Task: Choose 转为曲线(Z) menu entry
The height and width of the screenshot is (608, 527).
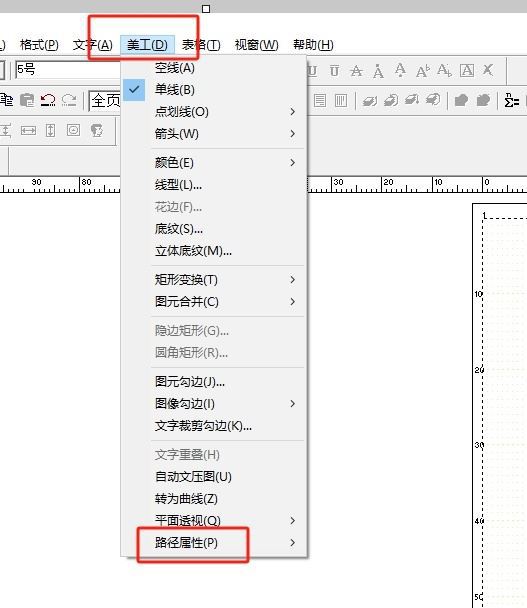Action: (x=213, y=499)
